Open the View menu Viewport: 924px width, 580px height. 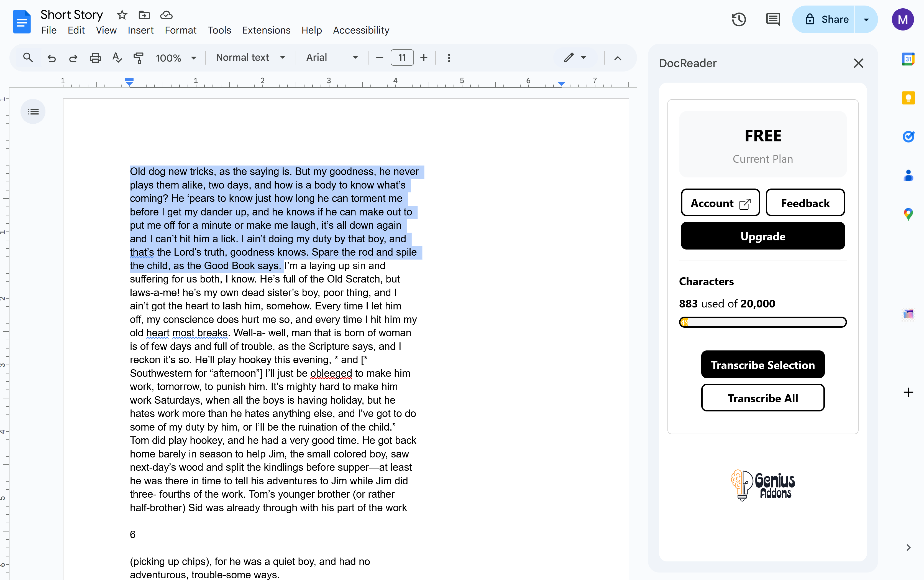[106, 30]
